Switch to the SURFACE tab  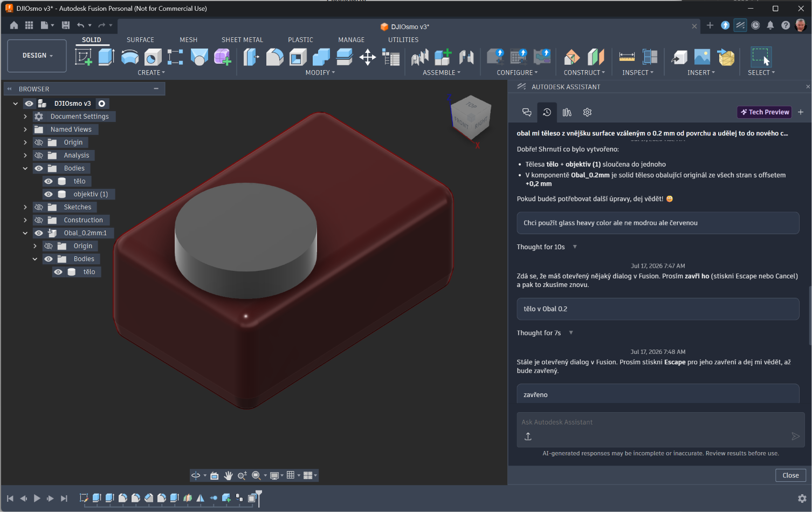click(x=140, y=40)
